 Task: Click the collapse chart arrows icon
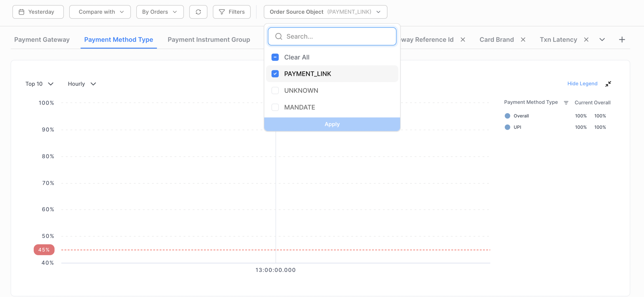coord(608,84)
